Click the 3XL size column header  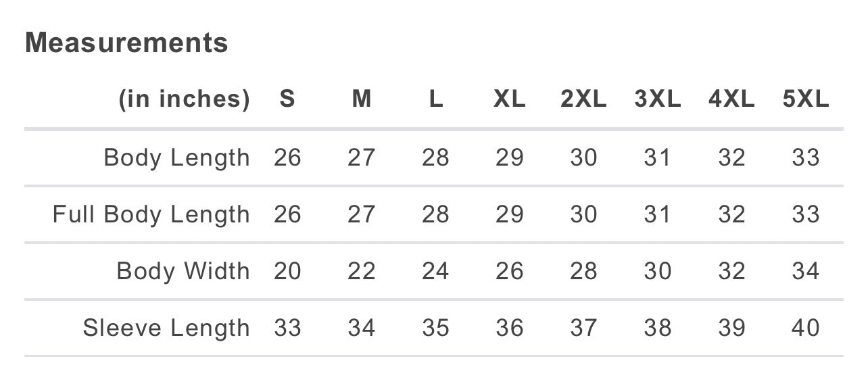pyautogui.click(x=657, y=99)
